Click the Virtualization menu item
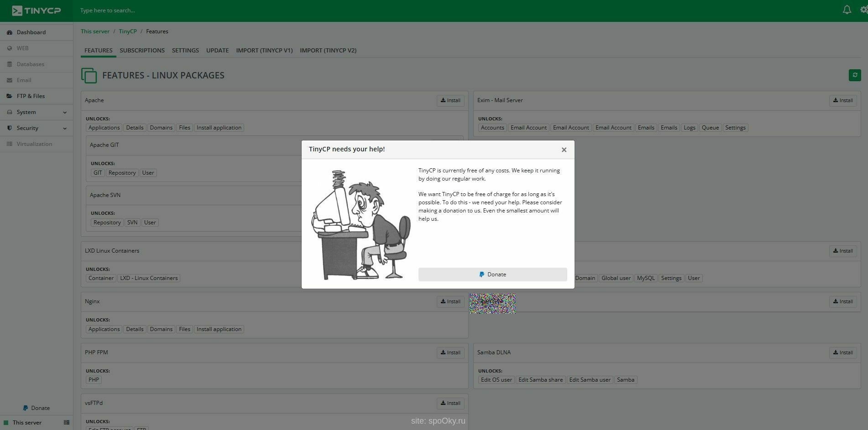This screenshot has width=868, height=430. tap(37, 144)
